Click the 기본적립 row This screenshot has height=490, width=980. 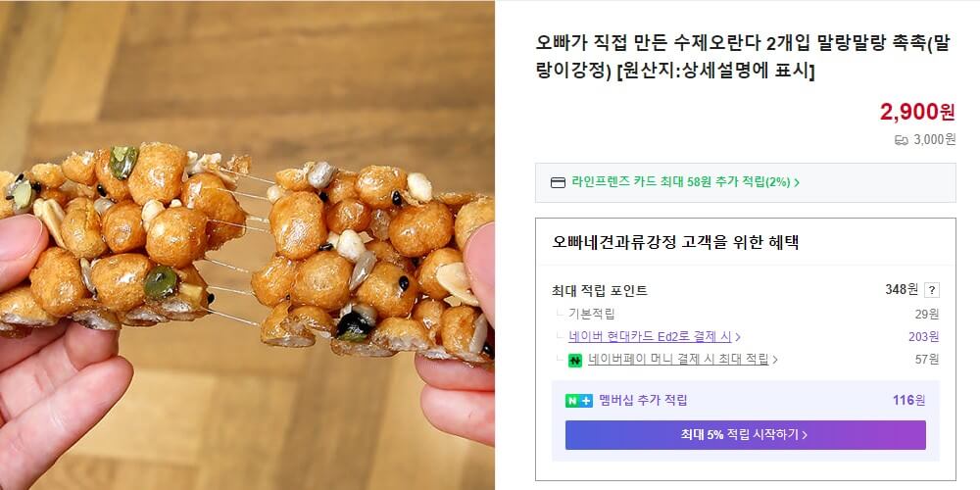tap(745, 314)
